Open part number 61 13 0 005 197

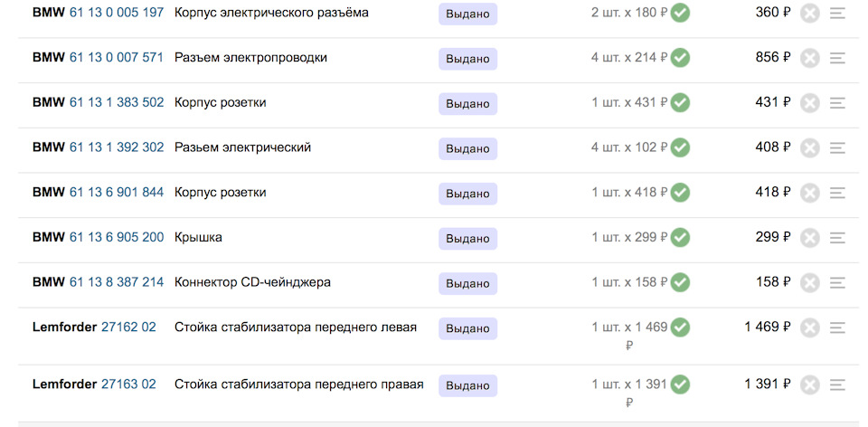point(117,13)
